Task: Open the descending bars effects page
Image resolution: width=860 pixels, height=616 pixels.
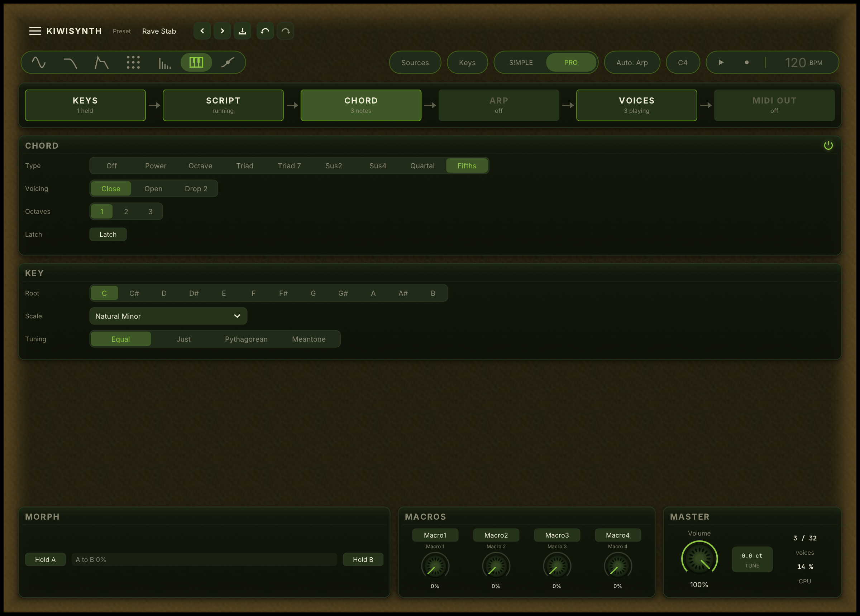Action: tap(164, 63)
